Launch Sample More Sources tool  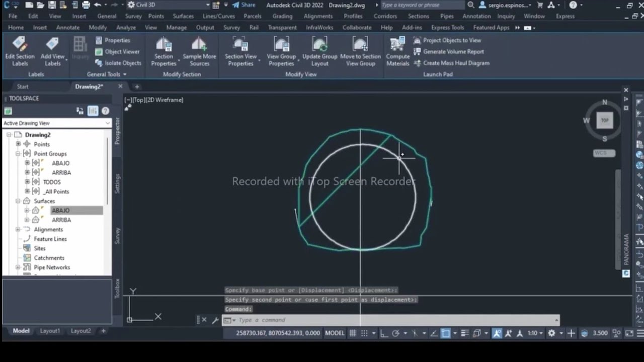[199, 51]
